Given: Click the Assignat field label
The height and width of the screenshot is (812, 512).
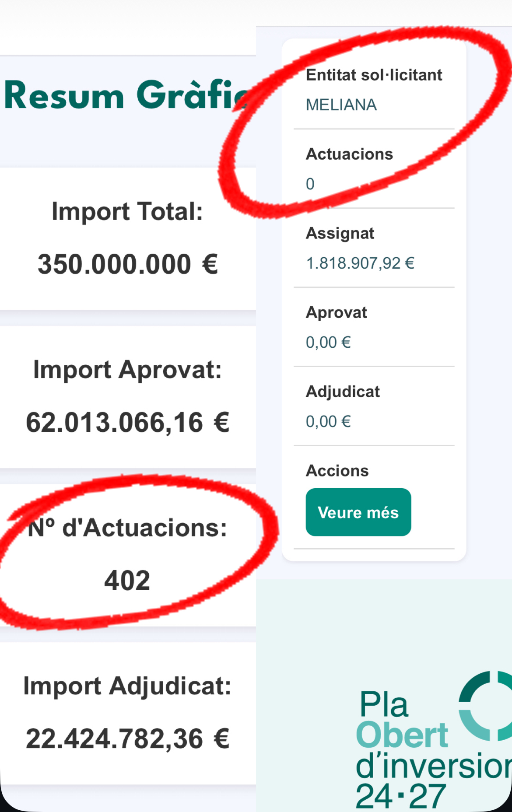Looking at the screenshot, I should point(340,234).
